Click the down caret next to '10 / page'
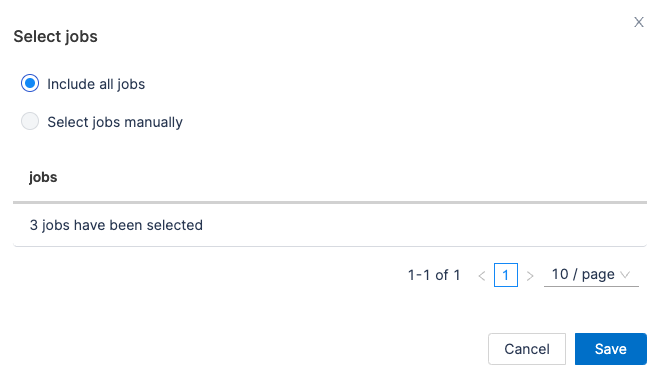The width and height of the screenshot is (662, 382). tap(625, 275)
